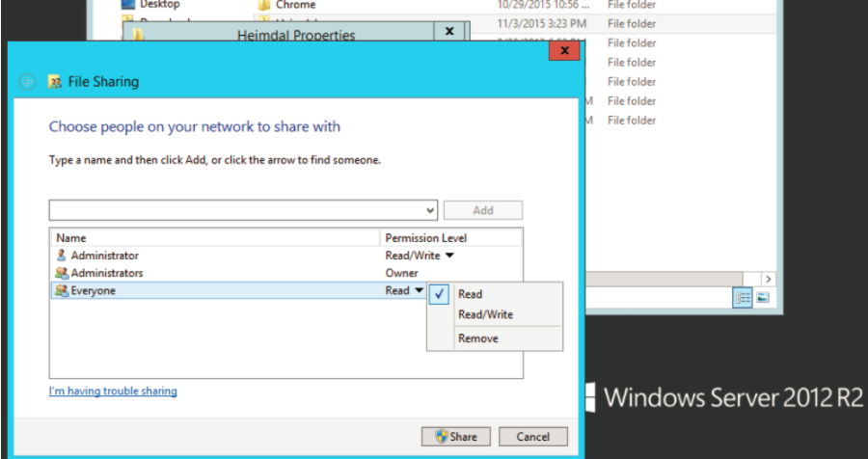The image size is (868, 459).
Task: Click the Permission Level column header
Action: coord(450,238)
